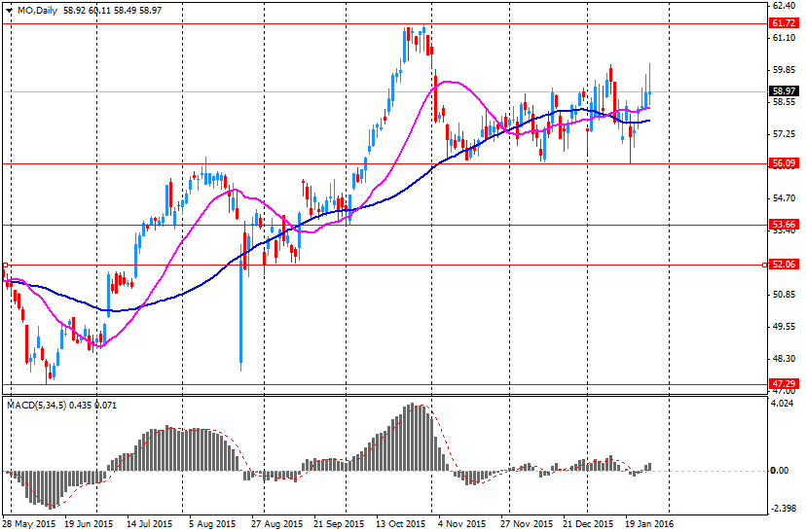
Task: Select the 19 Jun 2015 date label
Action: click(89, 524)
